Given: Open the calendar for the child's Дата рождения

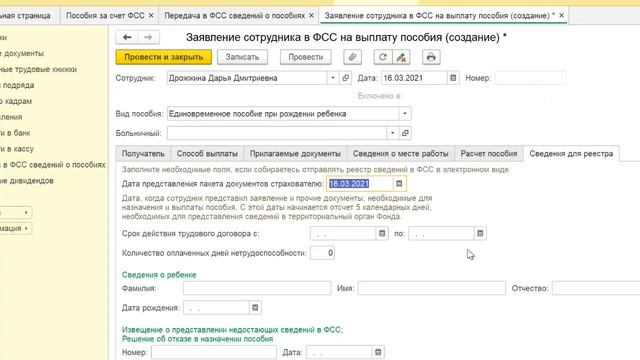Looking at the screenshot, I should point(256,307).
